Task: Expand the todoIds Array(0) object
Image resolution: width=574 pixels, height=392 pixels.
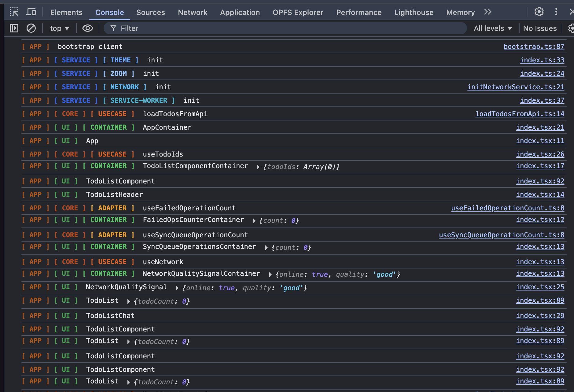Action: (258, 167)
